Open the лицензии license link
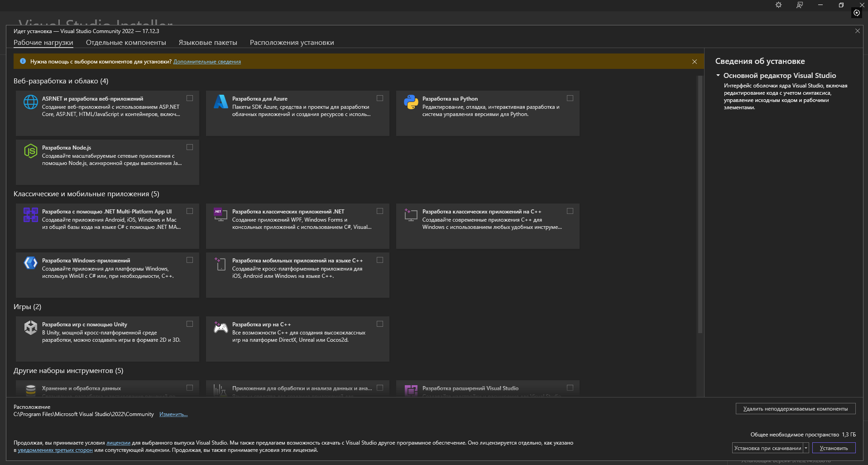 point(118,443)
